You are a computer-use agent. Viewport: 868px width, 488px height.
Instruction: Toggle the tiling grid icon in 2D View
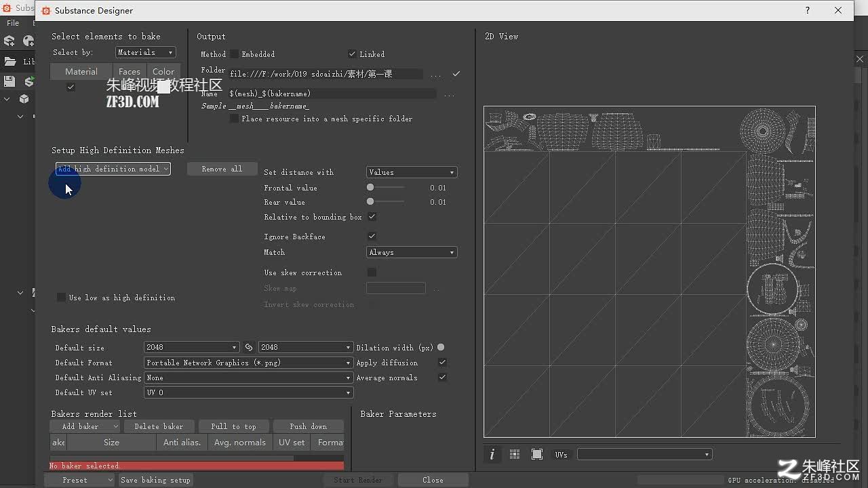tap(515, 454)
